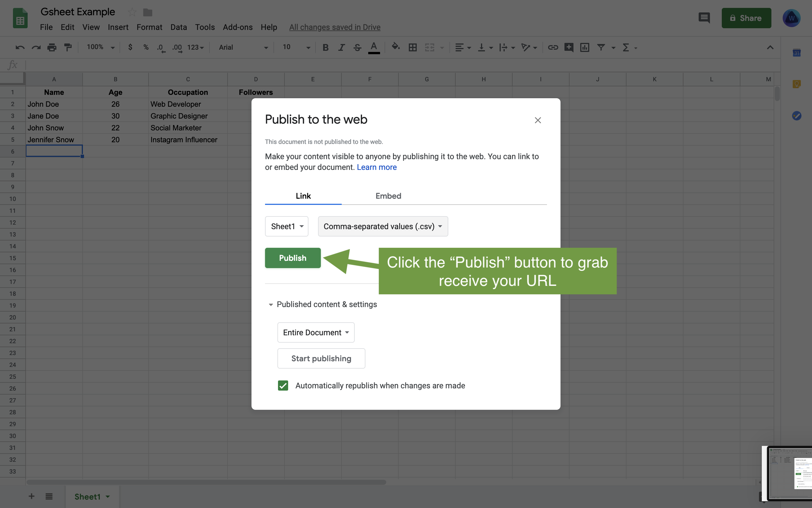Open Google Calendar side panel icon

pyautogui.click(x=796, y=53)
